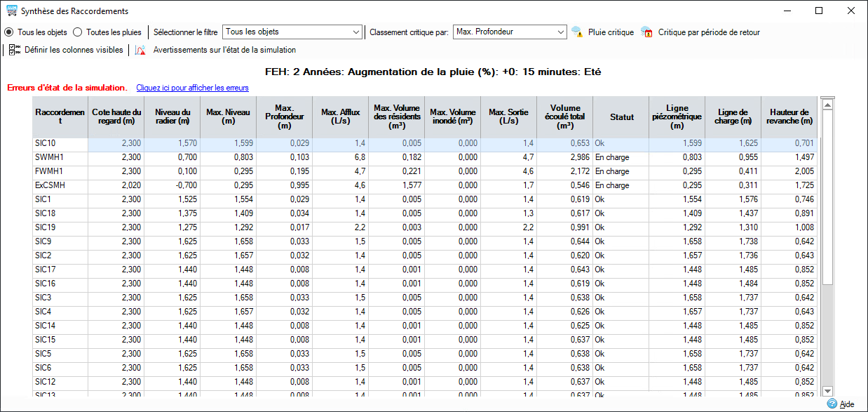Image resolution: width=868 pixels, height=412 pixels.
Task: Select the SWMH1 row
Action: (425, 157)
